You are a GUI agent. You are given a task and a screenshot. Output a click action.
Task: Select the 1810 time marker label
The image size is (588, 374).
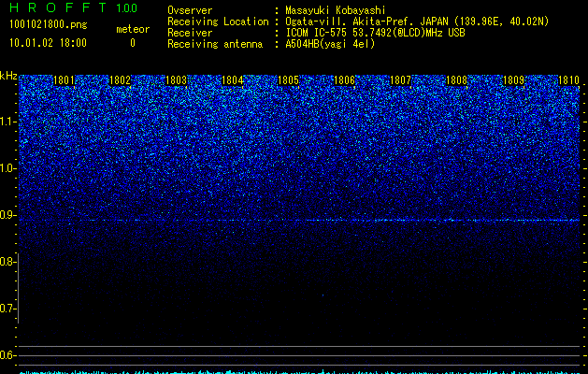tap(569, 80)
